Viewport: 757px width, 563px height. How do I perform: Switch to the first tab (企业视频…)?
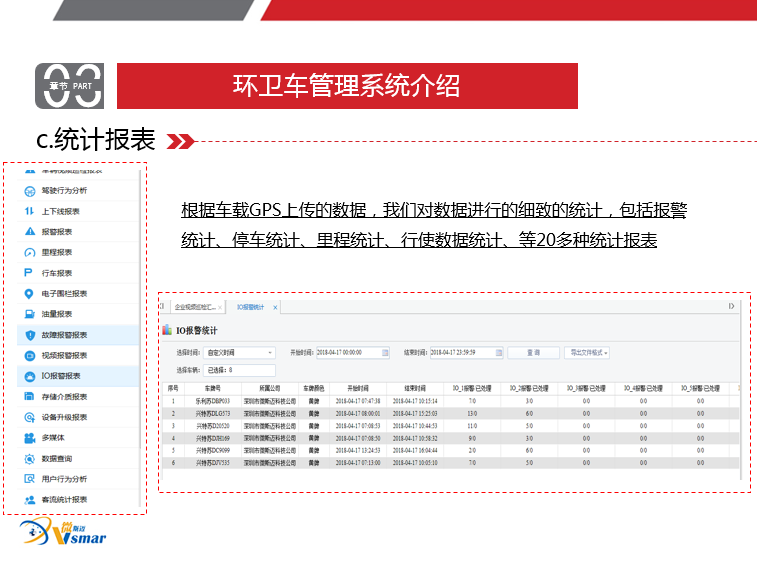coord(194,307)
